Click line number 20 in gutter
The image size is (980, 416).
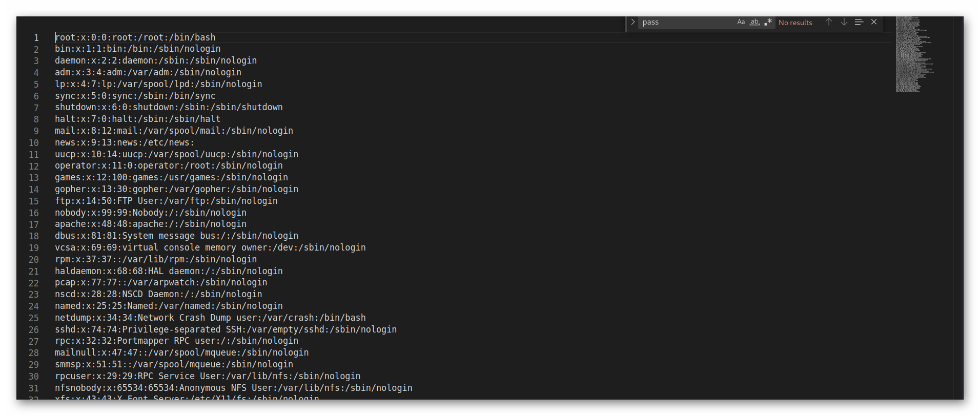click(x=34, y=260)
